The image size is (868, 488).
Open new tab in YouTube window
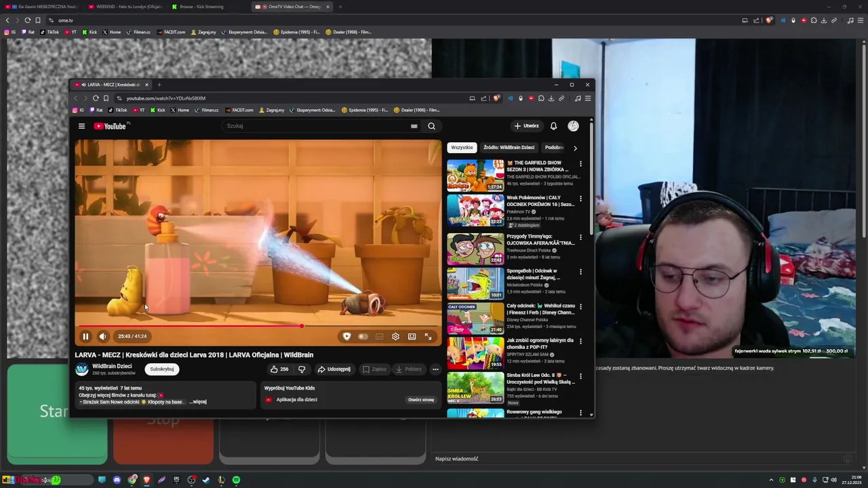coord(159,85)
